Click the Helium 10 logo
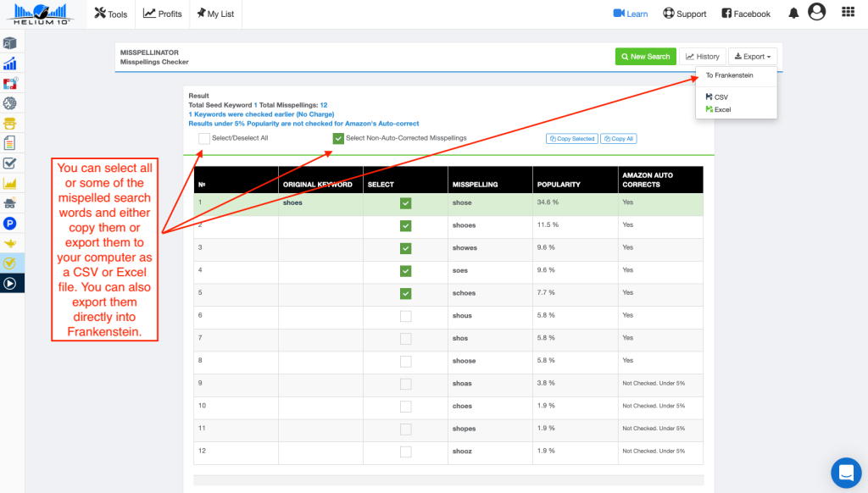868x493 pixels. pyautogui.click(x=40, y=14)
